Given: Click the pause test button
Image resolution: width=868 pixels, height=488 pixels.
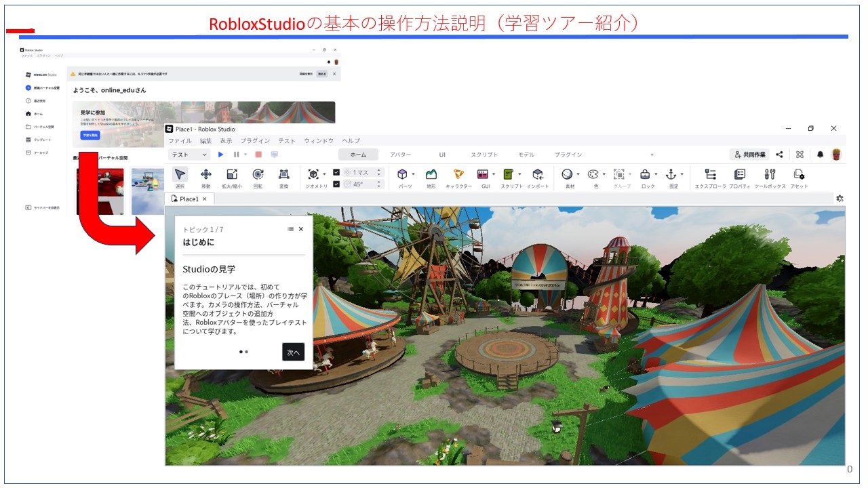Looking at the screenshot, I should [236, 155].
